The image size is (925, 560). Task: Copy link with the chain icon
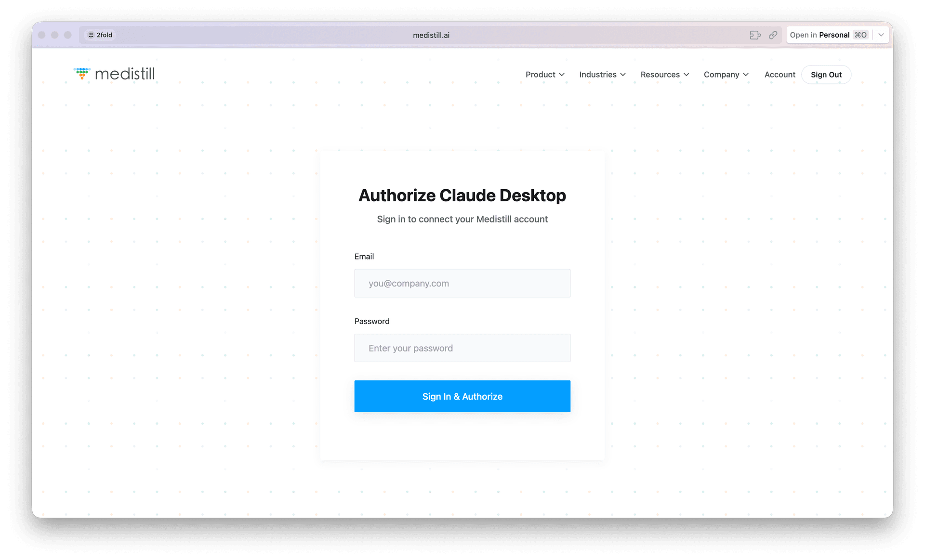pos(773,35)
